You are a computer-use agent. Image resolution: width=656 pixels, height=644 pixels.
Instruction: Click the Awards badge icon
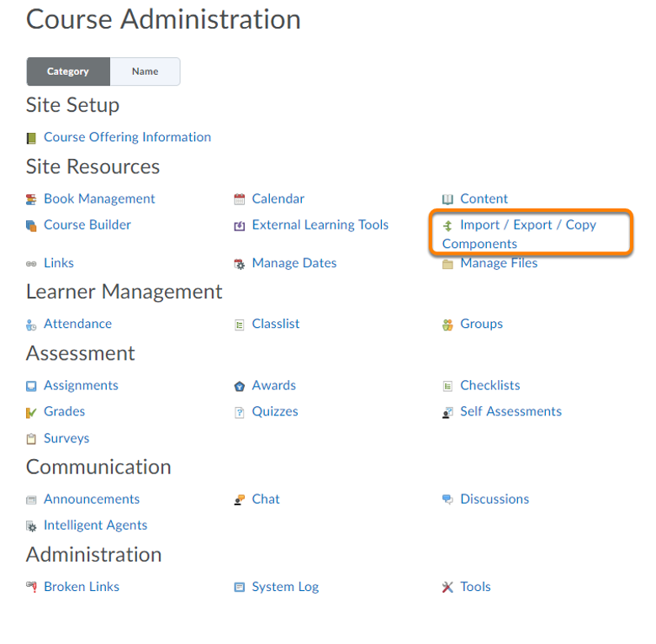coord(240,386)
